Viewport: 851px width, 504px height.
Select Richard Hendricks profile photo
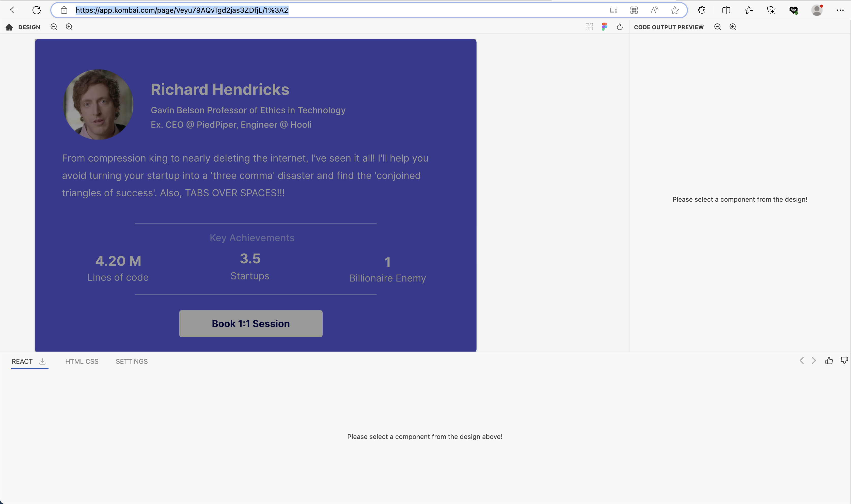(98, 104)
